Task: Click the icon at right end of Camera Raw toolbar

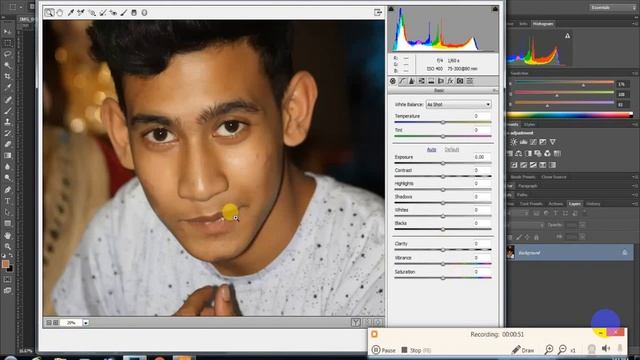Action: click(x=378, y=13)
